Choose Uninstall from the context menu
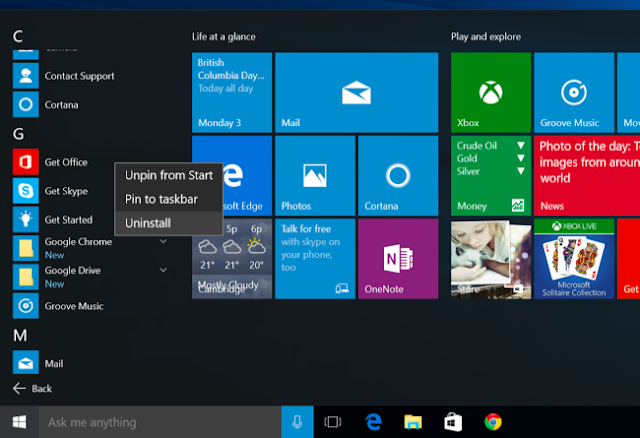The height and width of the screenshot is (438, 640). click(169, 223)
